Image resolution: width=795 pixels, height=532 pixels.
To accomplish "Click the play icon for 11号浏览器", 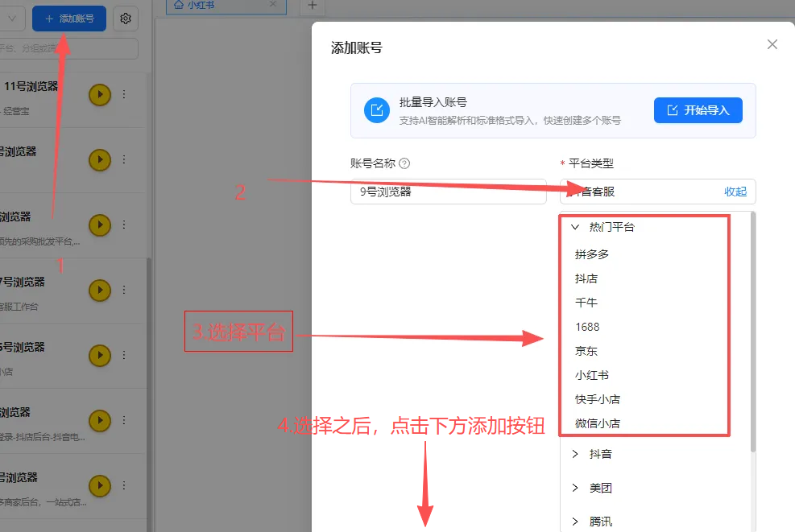I will pos(99,95).
